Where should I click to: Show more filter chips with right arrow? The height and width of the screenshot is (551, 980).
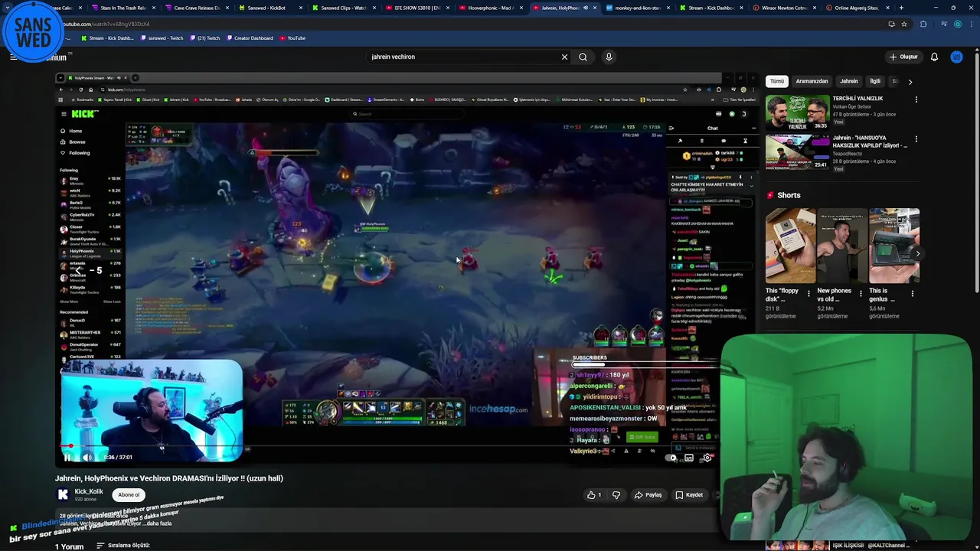[x=910, y=81]
